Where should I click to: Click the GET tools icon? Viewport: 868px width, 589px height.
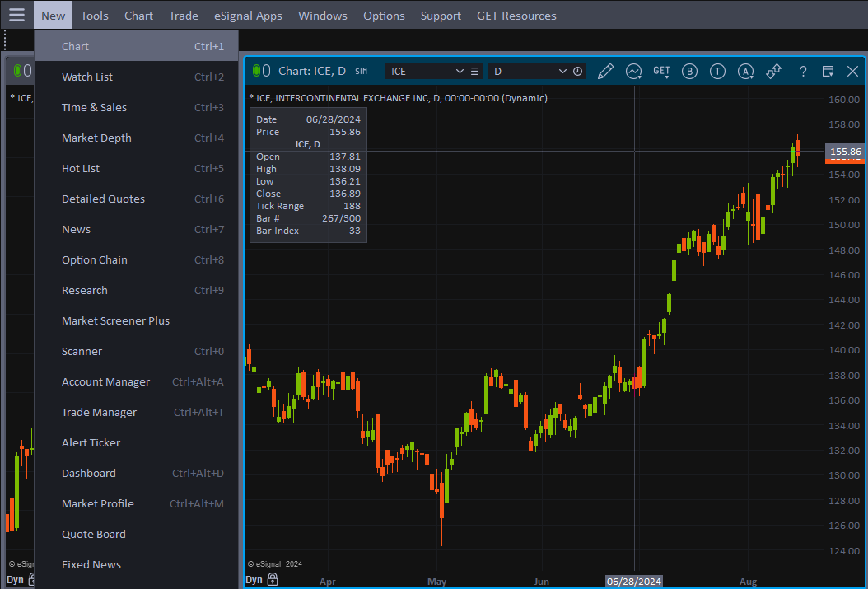click(661, 72)
